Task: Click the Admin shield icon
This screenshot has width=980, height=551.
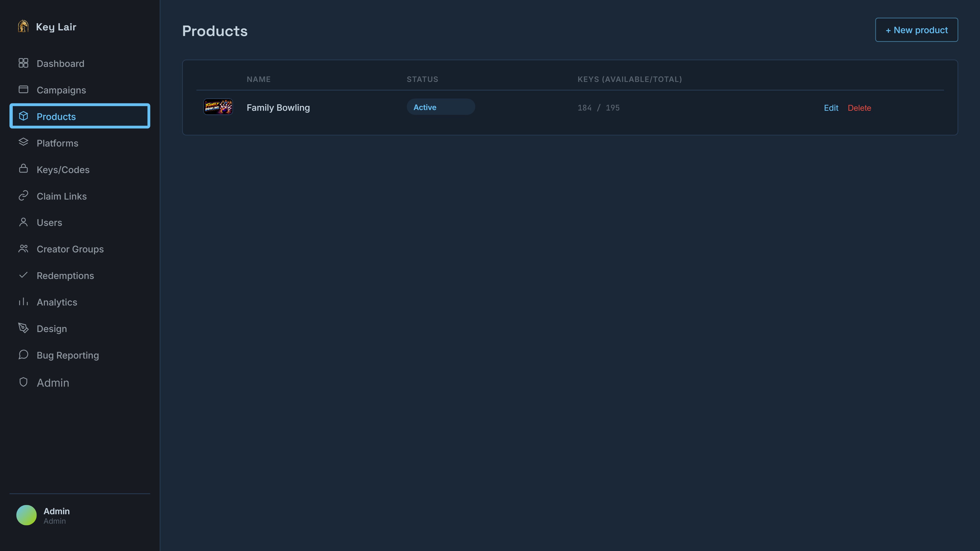Action: [x=23, y=382]
